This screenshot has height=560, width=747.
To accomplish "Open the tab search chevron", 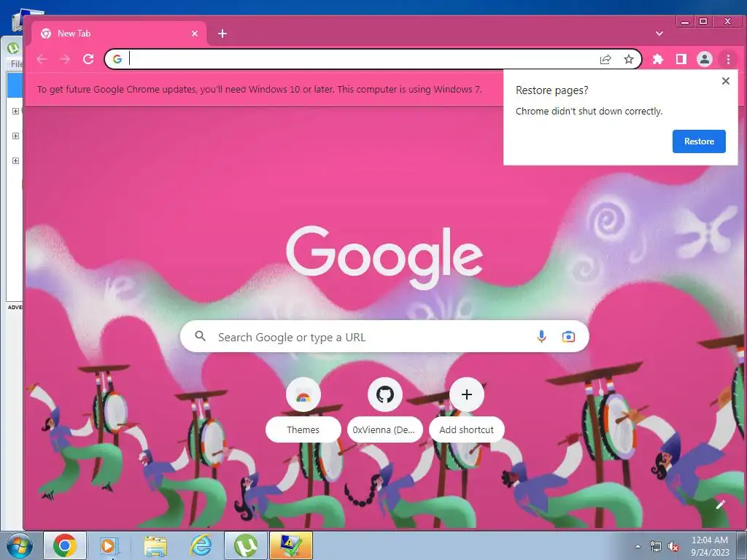I will pyautogui.click(x=659, y=34).
